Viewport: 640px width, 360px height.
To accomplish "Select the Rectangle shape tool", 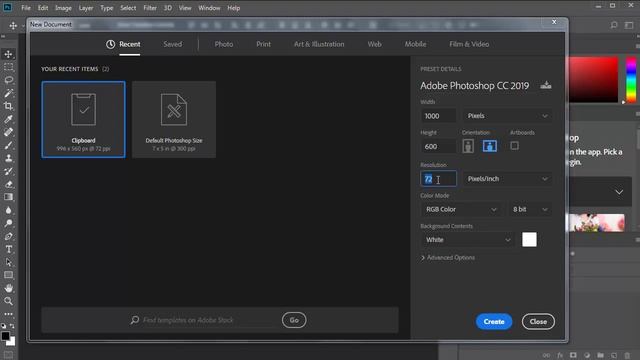I will (x=8, y=276).
